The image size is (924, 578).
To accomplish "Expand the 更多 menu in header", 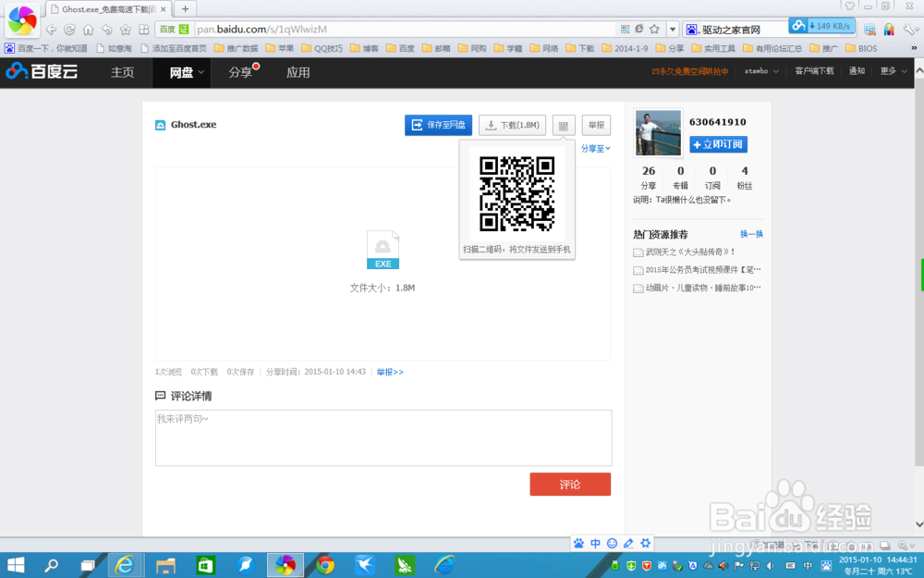I will 894,71.
